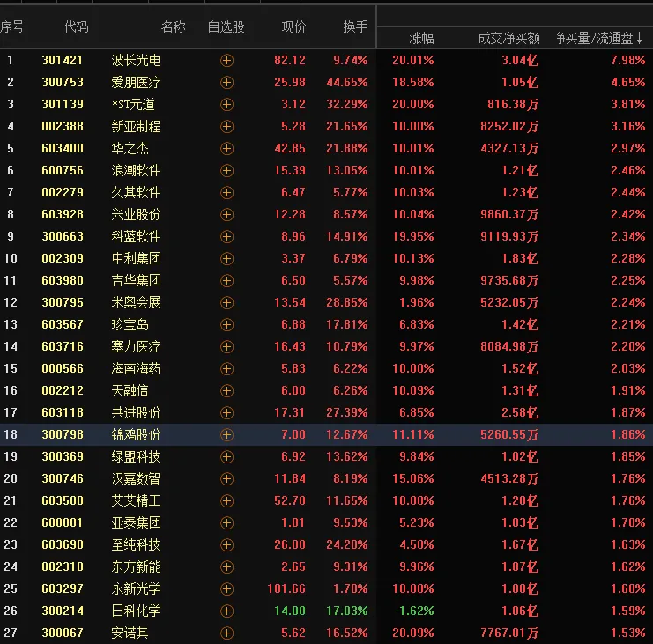Open stock code 000566
This screenshot has width=653, height=644.
[63, 368]
